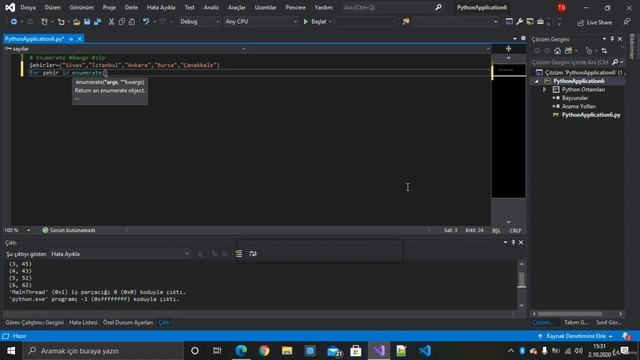Click Kaynak Denetimine Ekle in status bar

coord(576,336)
